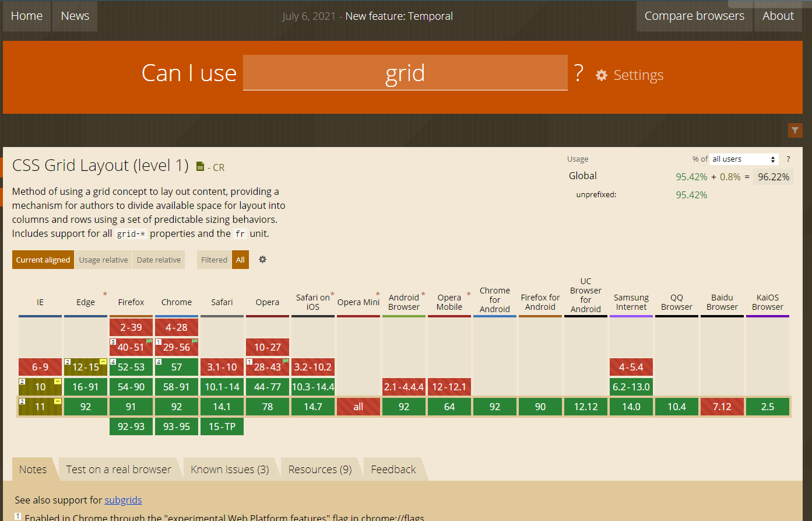812x521 pixels.
Task: Click UC Browser 12.12 cell
Action: click(586, 407)
